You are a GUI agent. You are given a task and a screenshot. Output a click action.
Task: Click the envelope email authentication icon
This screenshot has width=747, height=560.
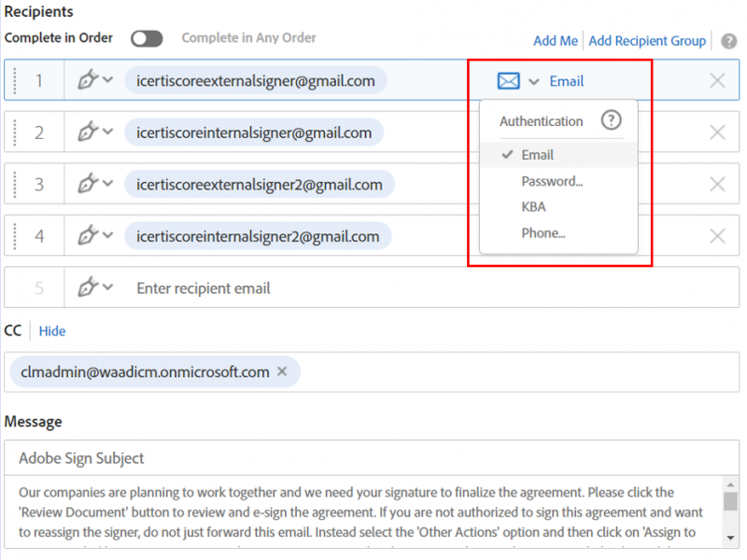(508, 81)
